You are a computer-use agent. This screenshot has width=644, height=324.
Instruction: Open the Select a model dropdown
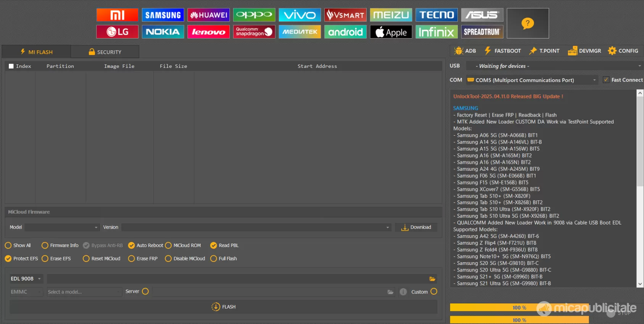(84, 292)
